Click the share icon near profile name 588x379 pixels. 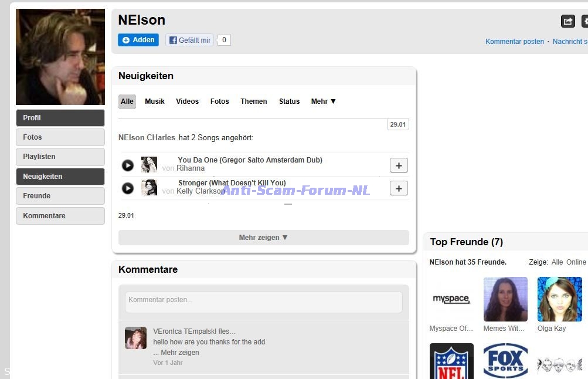click(x=567, y=22)
